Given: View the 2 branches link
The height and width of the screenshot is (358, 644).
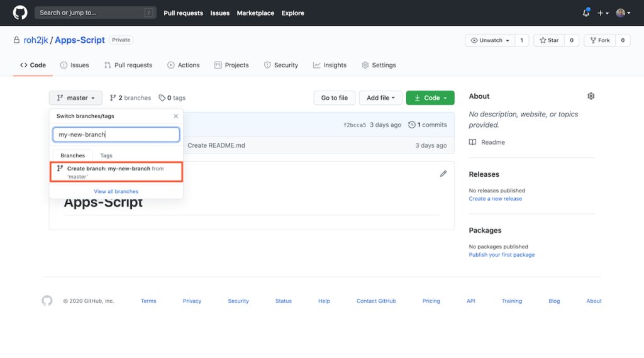Looking at the screenshot, I should click(130, 98).
